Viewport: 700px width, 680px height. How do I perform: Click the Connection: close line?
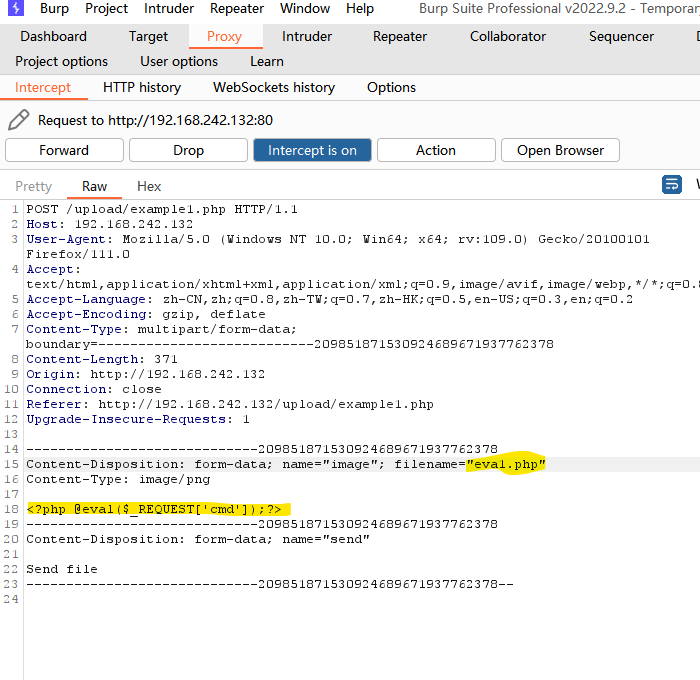pos(94,389)
